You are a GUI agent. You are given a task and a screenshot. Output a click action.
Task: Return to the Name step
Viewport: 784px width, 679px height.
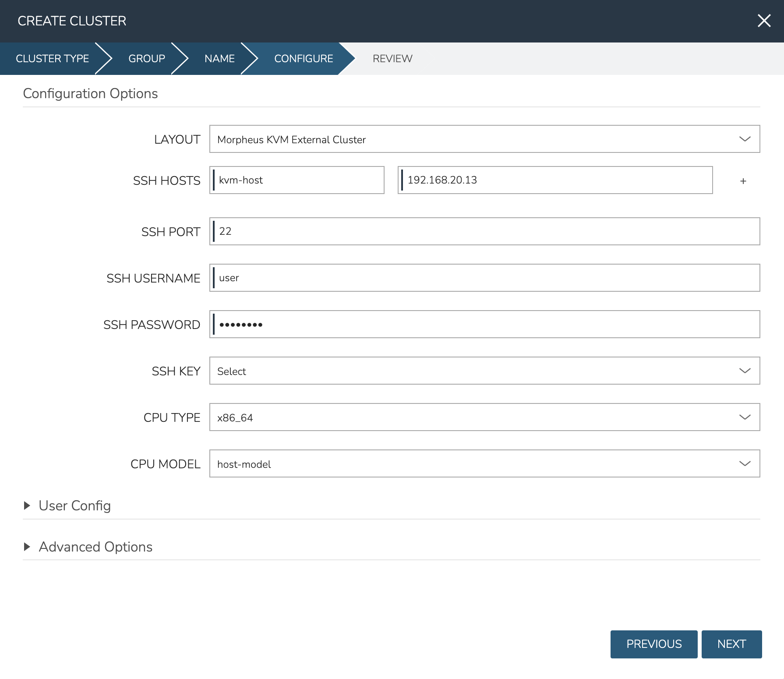[219, 59]
